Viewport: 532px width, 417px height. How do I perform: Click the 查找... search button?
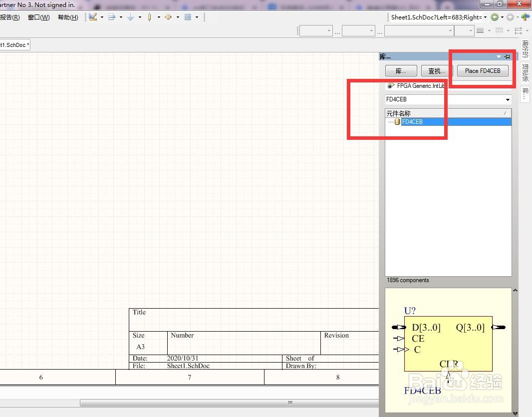pos(436,71)
